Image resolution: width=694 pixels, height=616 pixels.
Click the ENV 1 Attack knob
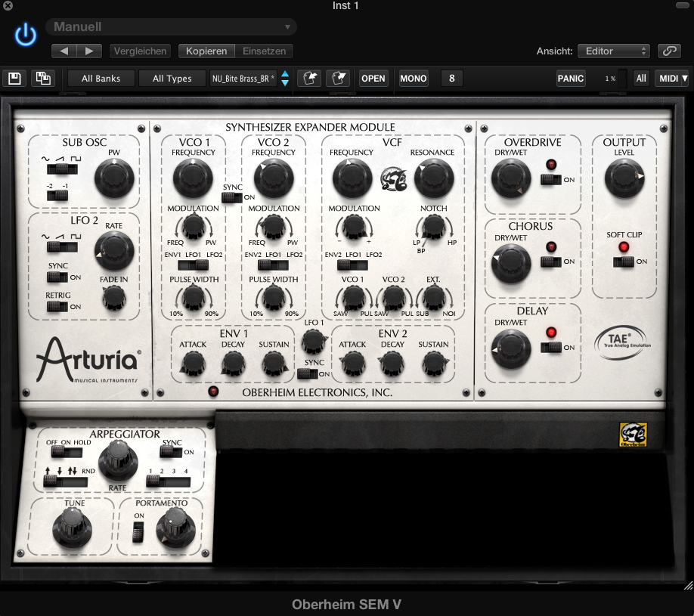193,364
